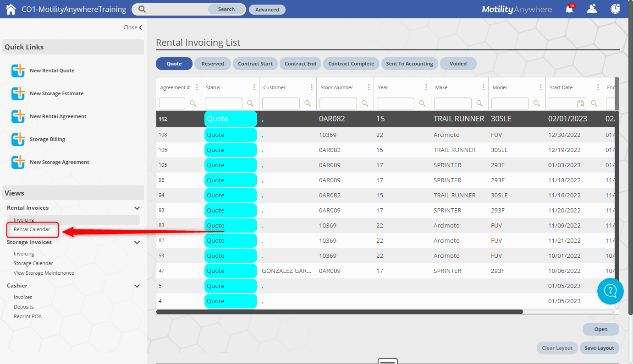Click the New Rental Quote plus icon
The image size is (633, 364).
coord(18,71)
